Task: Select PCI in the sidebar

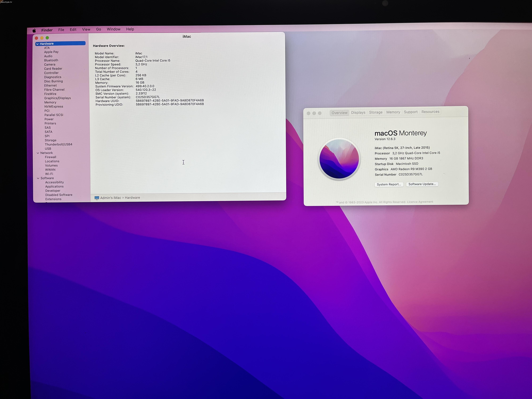Action: 47,111
